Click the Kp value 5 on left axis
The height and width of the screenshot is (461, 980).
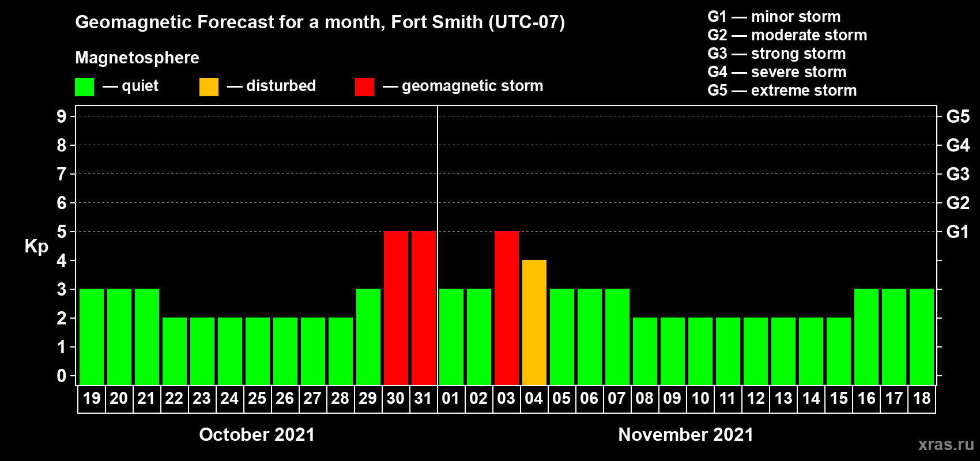62,232
